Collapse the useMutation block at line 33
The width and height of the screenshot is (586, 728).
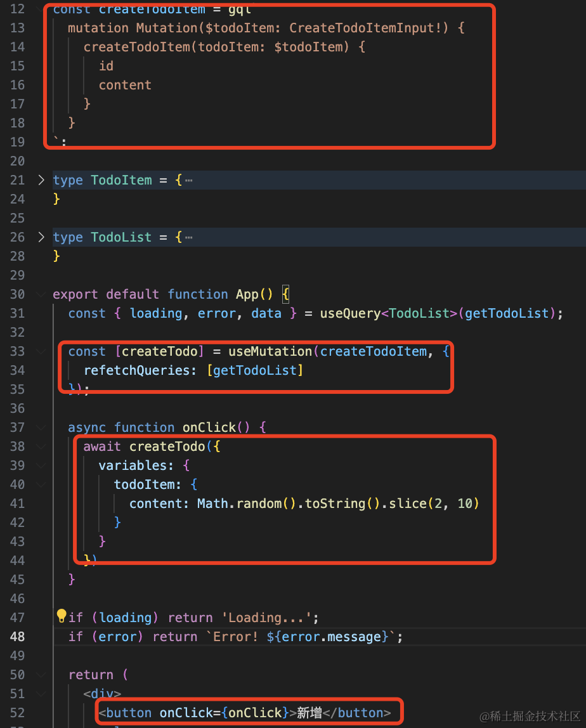[41, 351]
